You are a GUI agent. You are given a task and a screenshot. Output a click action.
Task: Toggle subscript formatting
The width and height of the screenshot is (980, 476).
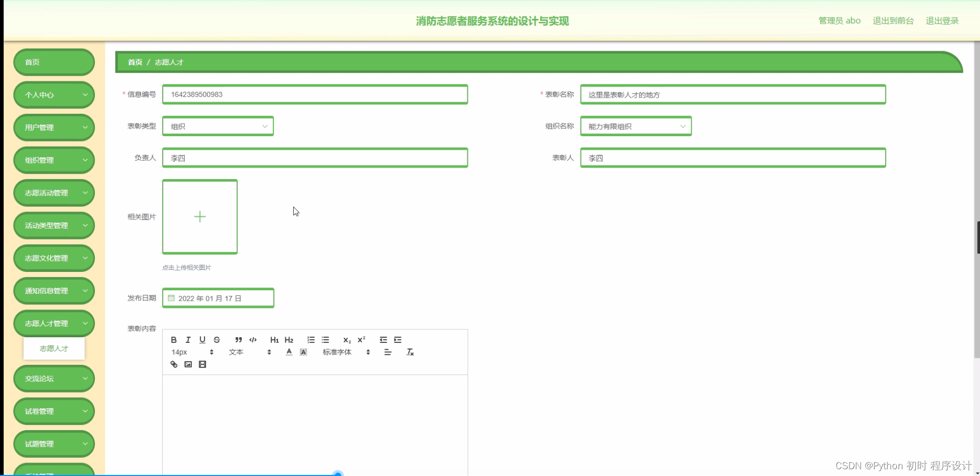coord(347,340)
